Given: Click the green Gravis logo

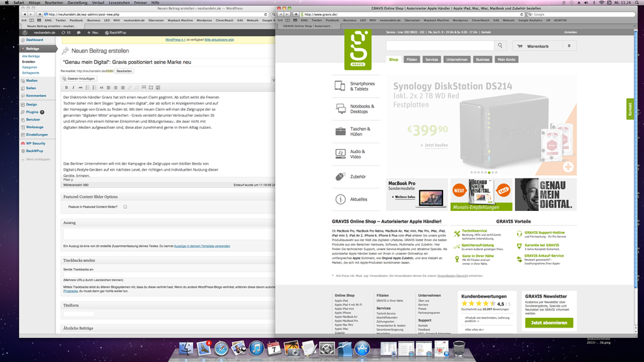Looking at the screenshot, I should point(358,49).
